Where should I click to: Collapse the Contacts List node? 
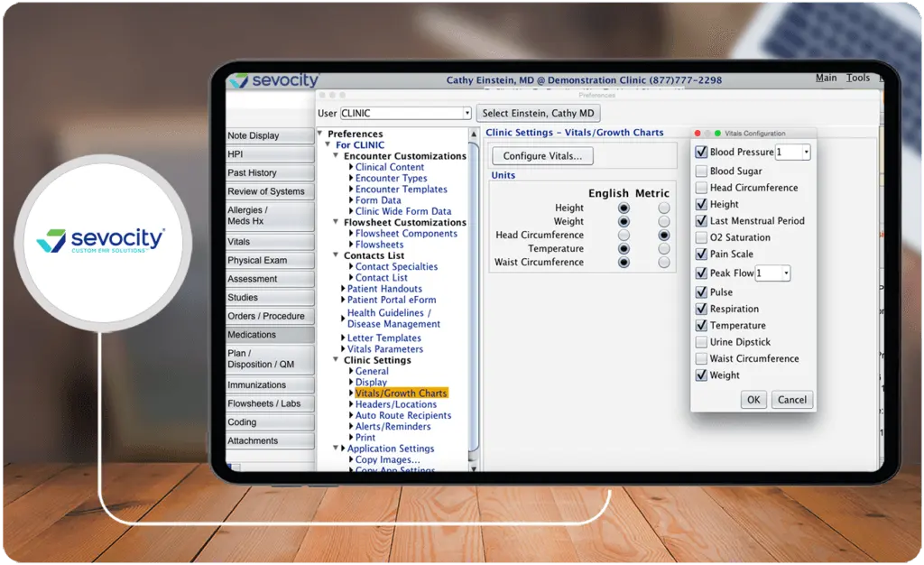(x=336, y=255)
